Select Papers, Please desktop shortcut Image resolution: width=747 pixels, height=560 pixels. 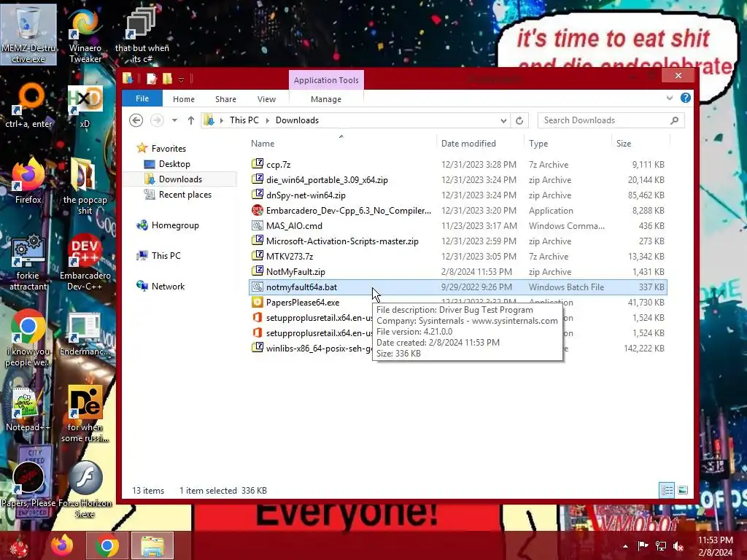(28, 485)
